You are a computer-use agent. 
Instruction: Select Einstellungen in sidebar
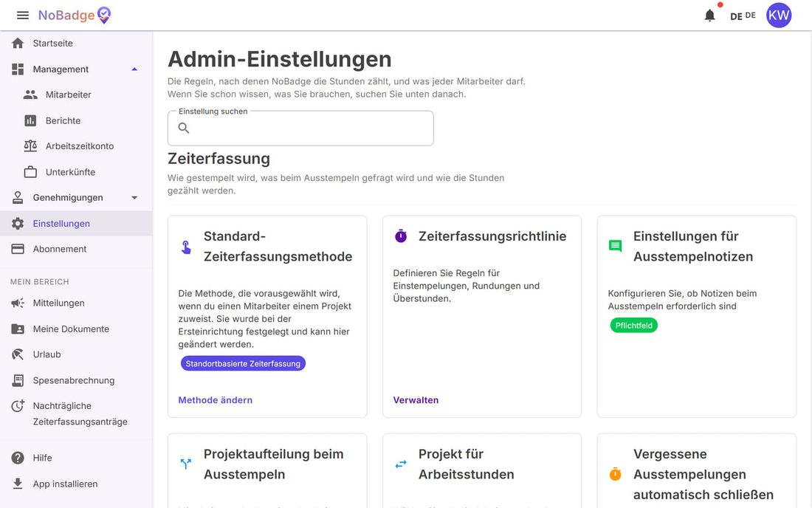pyautogui.click(x=76, y=223)
